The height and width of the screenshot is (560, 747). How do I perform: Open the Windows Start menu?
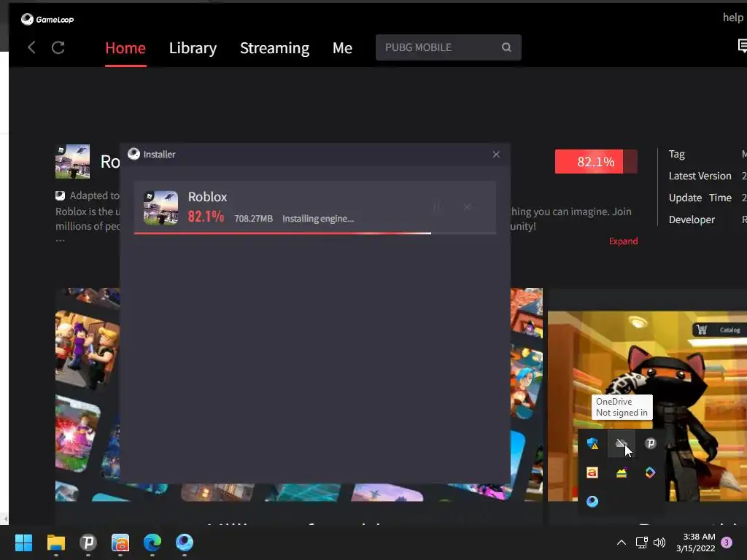[x=23, y=542]
